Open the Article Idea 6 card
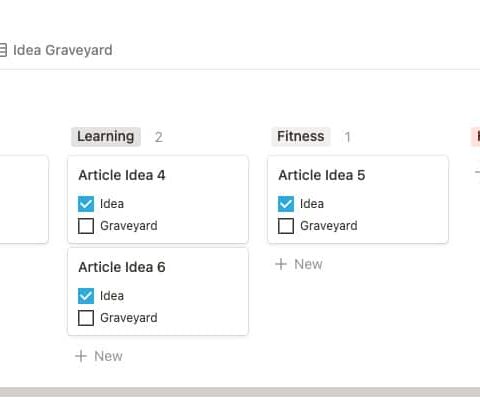 pyautogui.click(x=158, y=291)
